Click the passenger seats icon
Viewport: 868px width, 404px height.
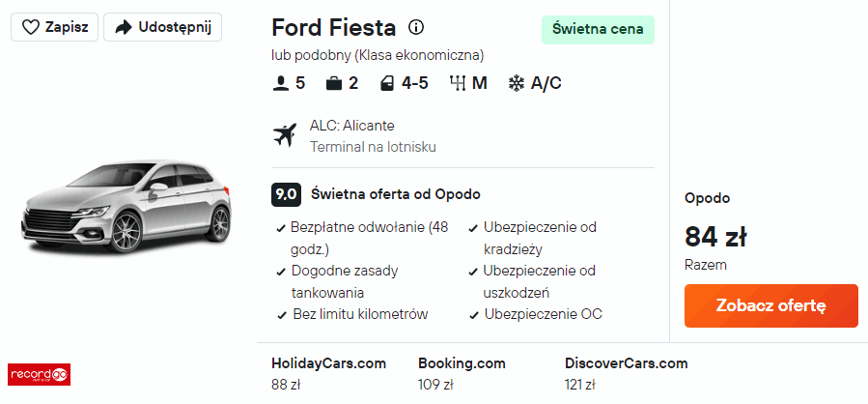click(x=281, y=83)
